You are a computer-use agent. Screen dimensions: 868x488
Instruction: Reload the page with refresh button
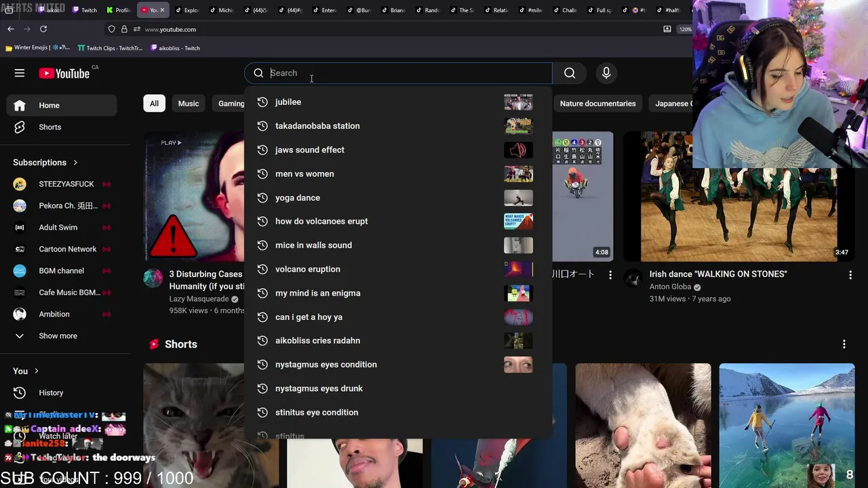point(43,29)
